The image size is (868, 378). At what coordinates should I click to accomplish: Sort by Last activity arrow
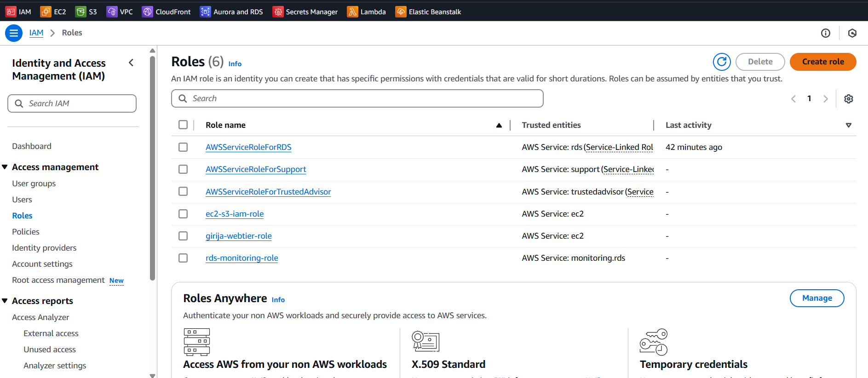[849, 125]
